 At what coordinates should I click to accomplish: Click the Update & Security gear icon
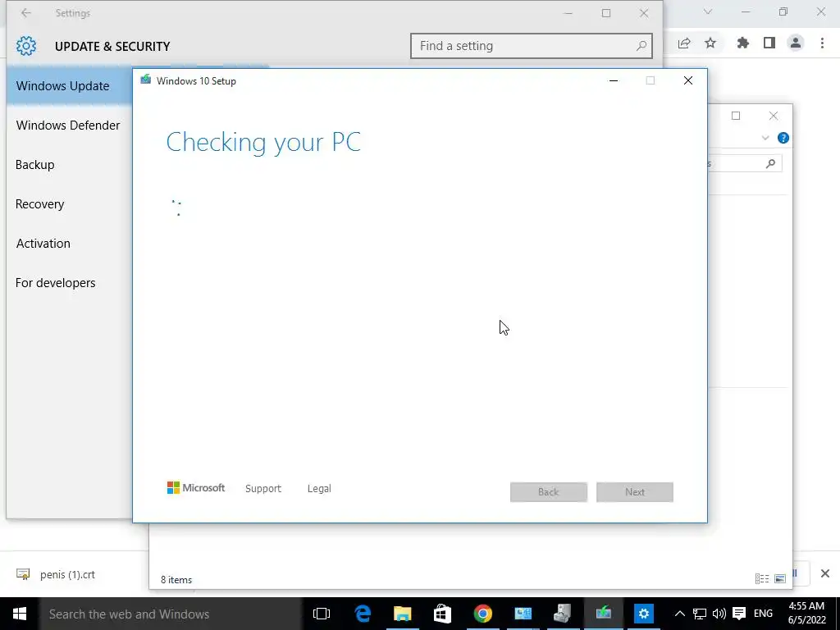click(x=26, y=46)
